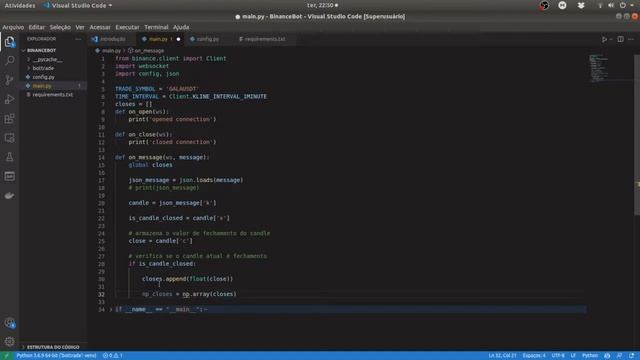Change language mode Python in status bar
The width and height of the screenshot is (640, 360).
590,356
